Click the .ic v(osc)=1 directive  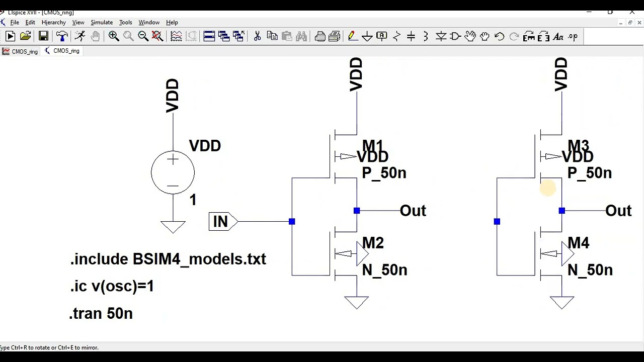point(112,286)
